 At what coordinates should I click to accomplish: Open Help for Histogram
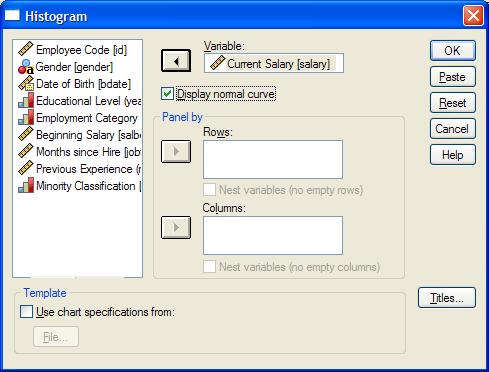[x=453, y=155]
